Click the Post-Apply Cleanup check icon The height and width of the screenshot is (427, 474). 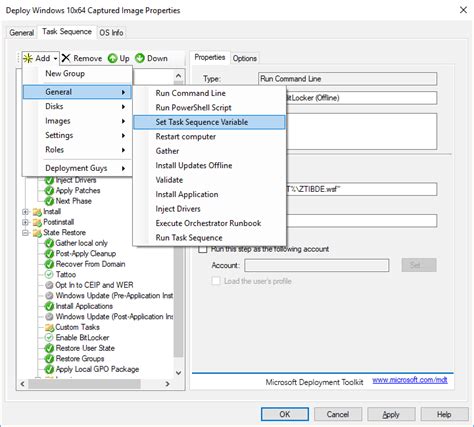(x=49, y=254)
